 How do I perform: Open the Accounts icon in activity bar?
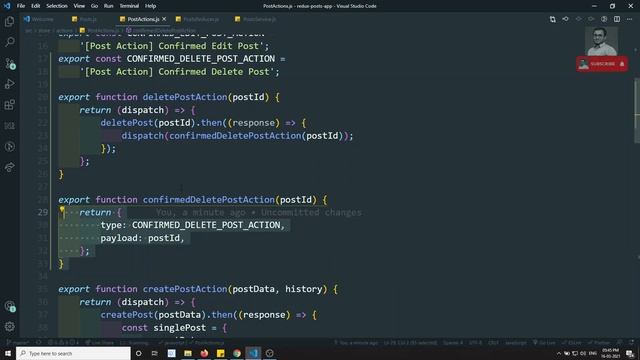tap(9, 306)
